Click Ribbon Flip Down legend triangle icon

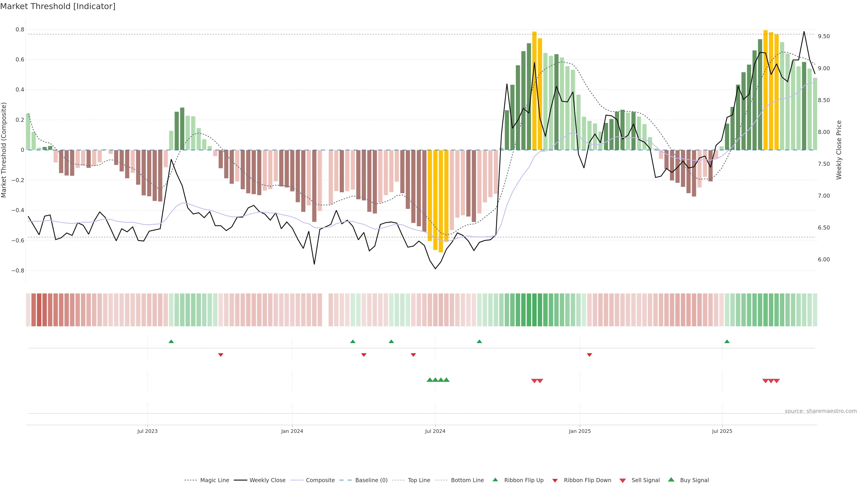(555, 480)
